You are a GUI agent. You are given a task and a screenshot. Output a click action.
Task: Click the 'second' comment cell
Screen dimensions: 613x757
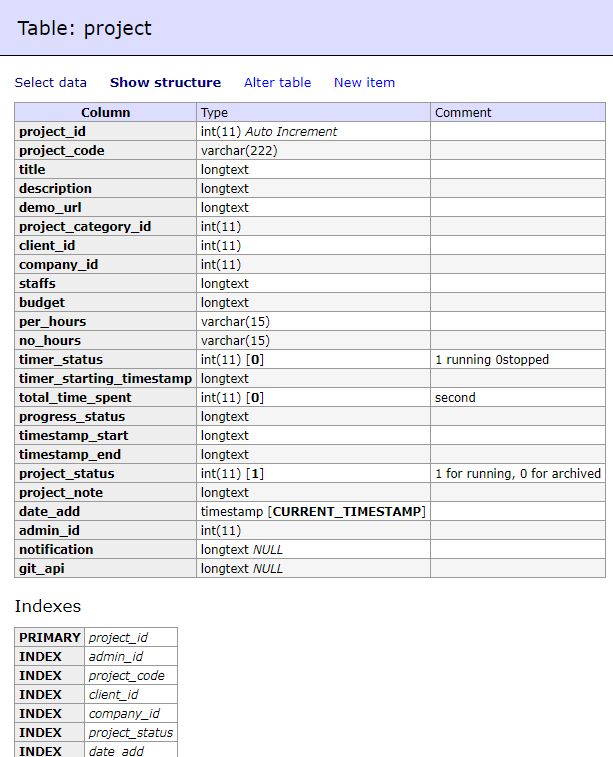click(x=518, y=397)
